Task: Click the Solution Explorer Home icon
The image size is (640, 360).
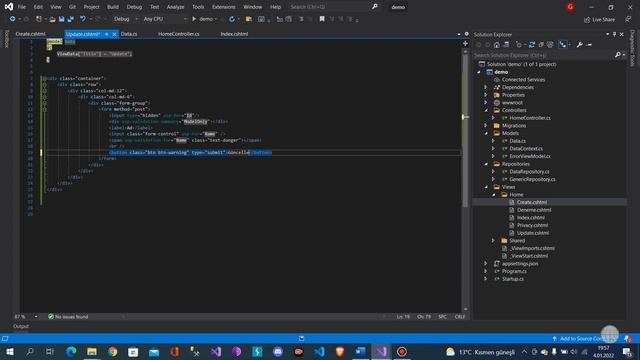Action: pyautogui.click(x=497, y=45)
